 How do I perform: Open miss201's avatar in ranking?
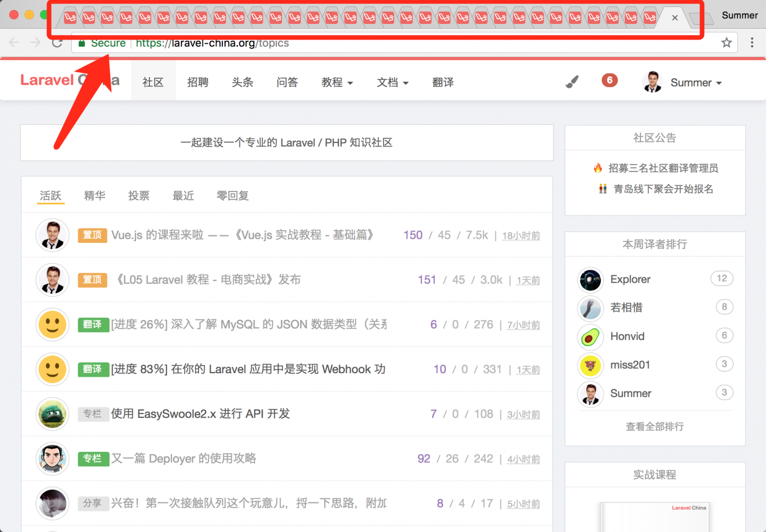590,365
